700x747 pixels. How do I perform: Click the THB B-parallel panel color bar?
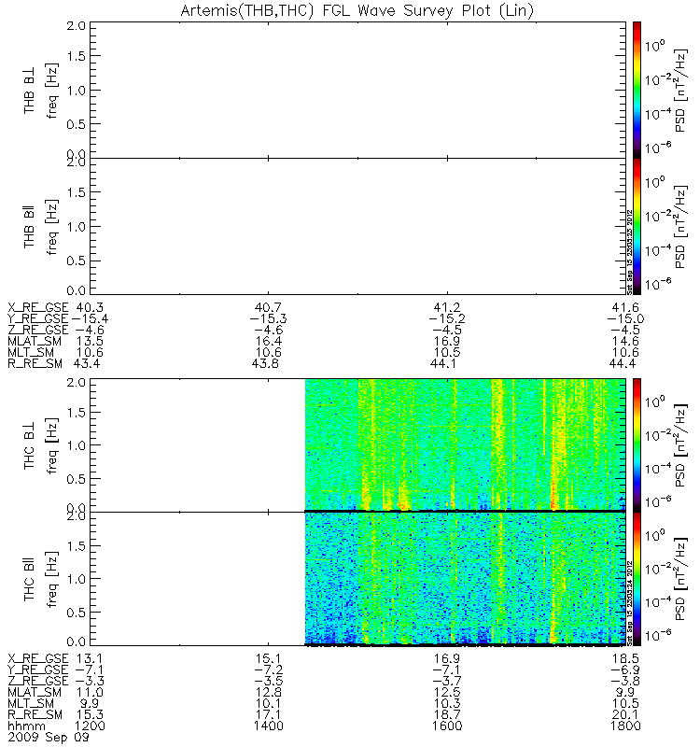[x=637, y=226]
